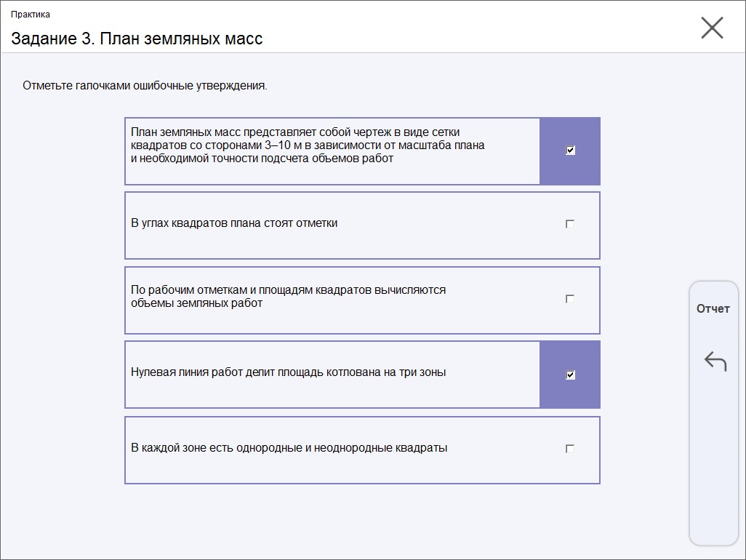This screenshot has width=746, height=560.
Task: Click the 'Практика' label in the header
Action: (31, 15)
